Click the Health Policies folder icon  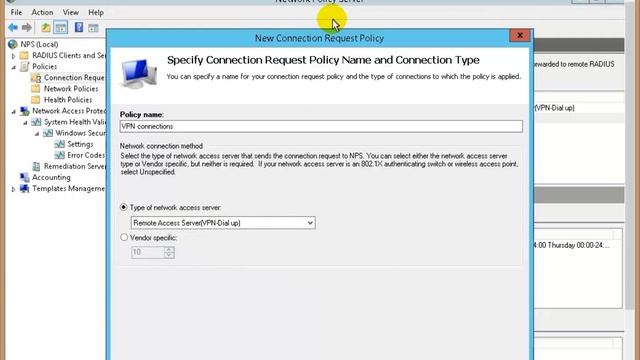[x=36, y=100]
